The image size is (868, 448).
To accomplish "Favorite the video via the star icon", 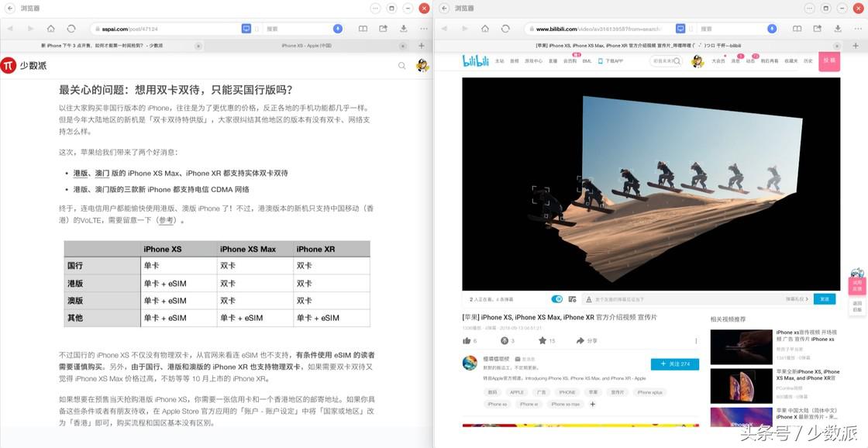I will coord(542,339).
